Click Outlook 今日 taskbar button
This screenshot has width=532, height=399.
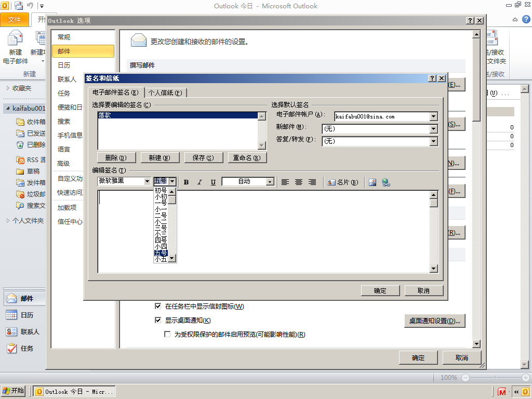click(x=75, y=392)
